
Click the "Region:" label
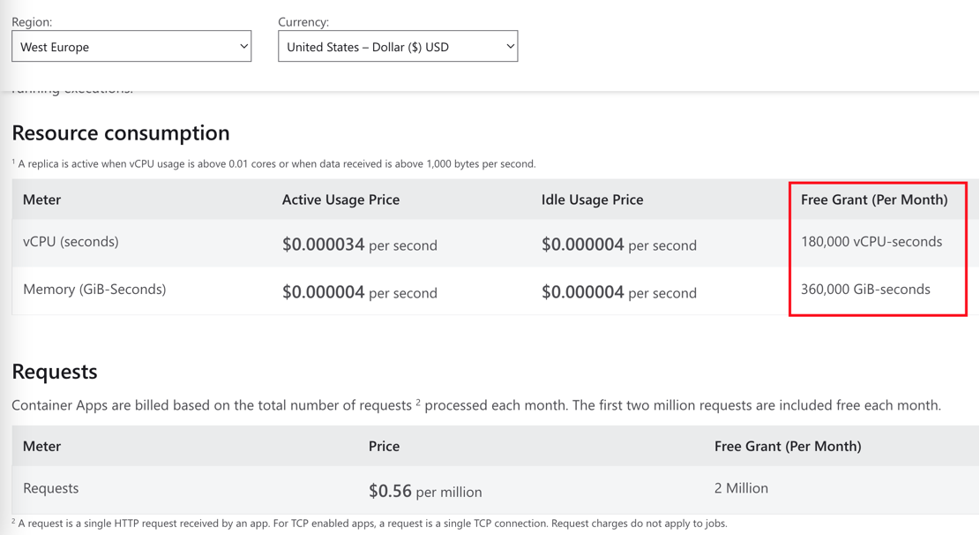[32, 22]
